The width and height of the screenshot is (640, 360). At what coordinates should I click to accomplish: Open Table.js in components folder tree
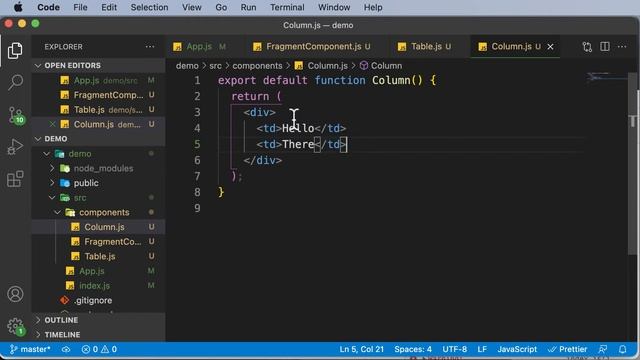coord(98,256)
